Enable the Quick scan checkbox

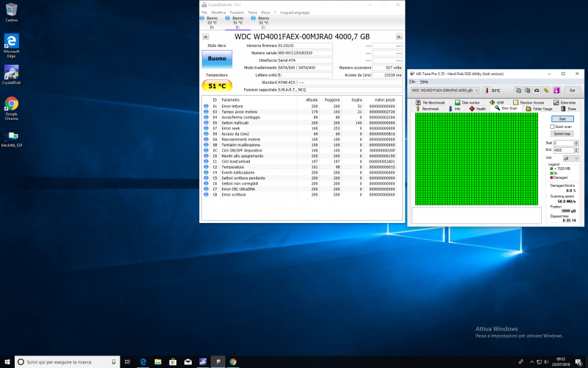coord(553,127)
